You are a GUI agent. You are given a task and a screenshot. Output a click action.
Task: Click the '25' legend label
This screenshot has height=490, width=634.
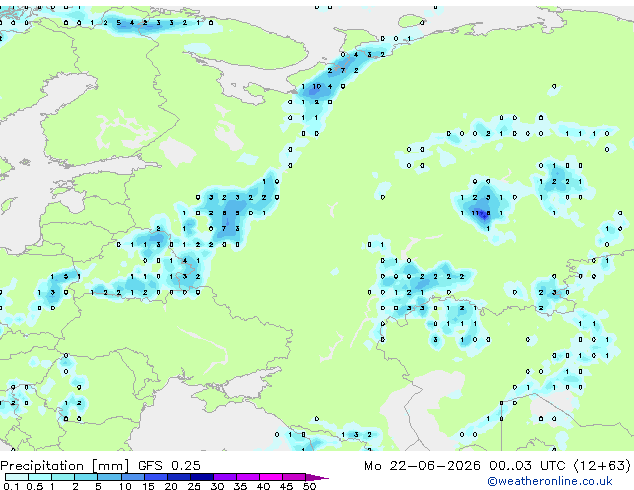tap(194, 486)
